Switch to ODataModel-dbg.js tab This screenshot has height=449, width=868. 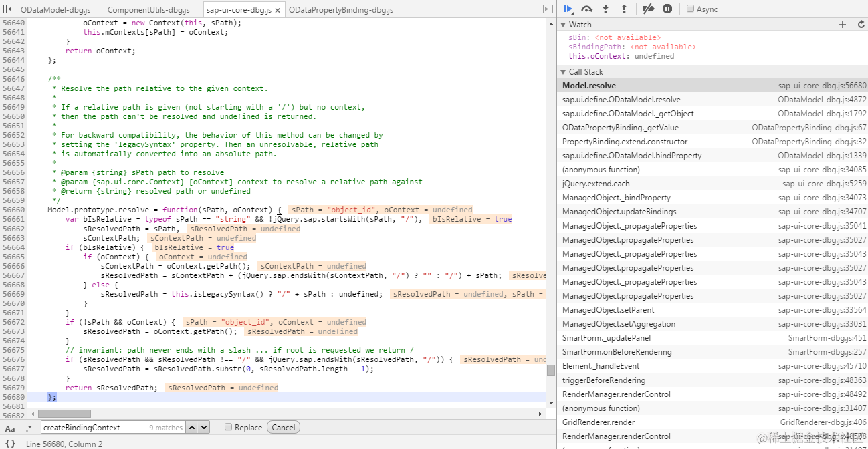coord(56,10)
